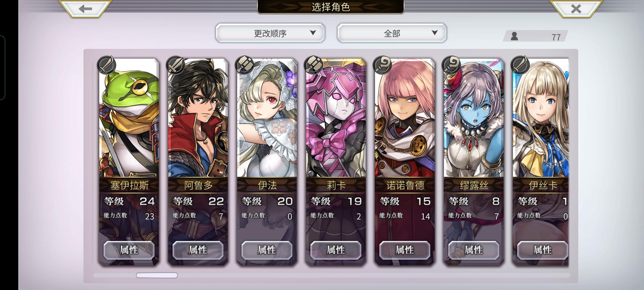Click the hammer weapon icon on 伊法
Viewport: 644px width, 290px height.
pos(244,65)
